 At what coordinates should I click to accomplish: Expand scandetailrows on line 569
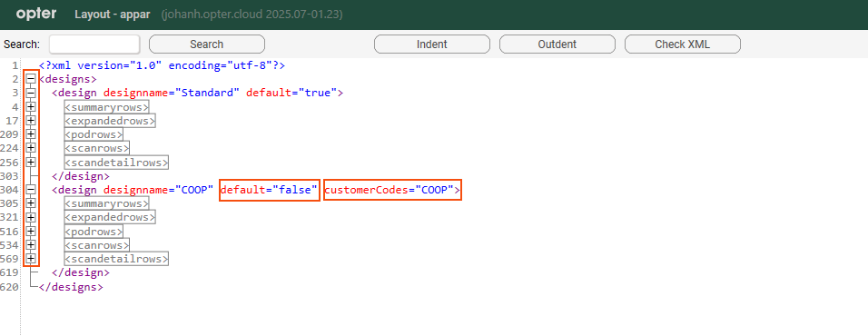point(31,259)
